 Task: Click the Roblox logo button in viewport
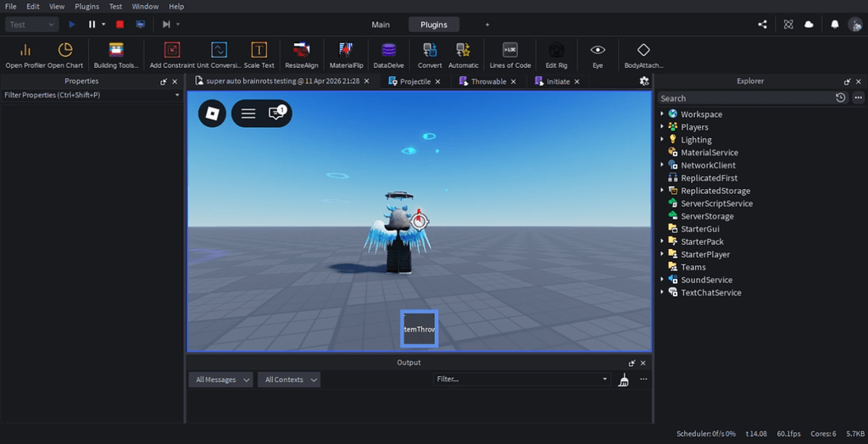point(212,114)
